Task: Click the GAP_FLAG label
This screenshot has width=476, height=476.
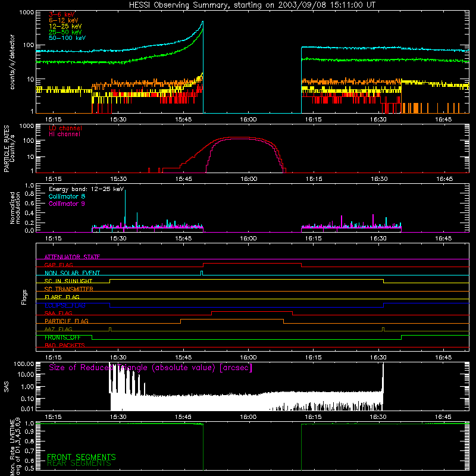Action: click(58, 265)
